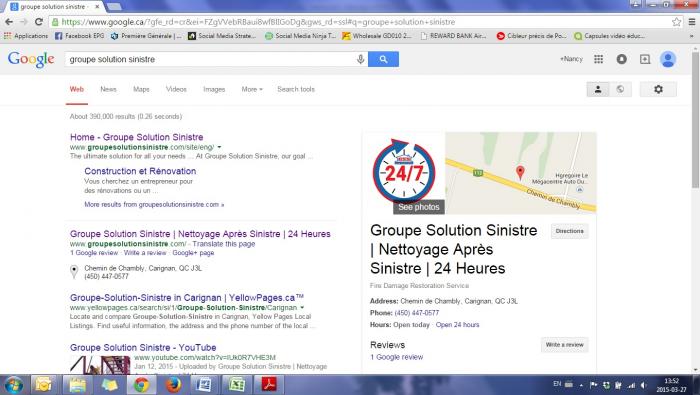
Task: Open Google notifications bell icon
Action: pyautogui.click(x=621, y=59)
